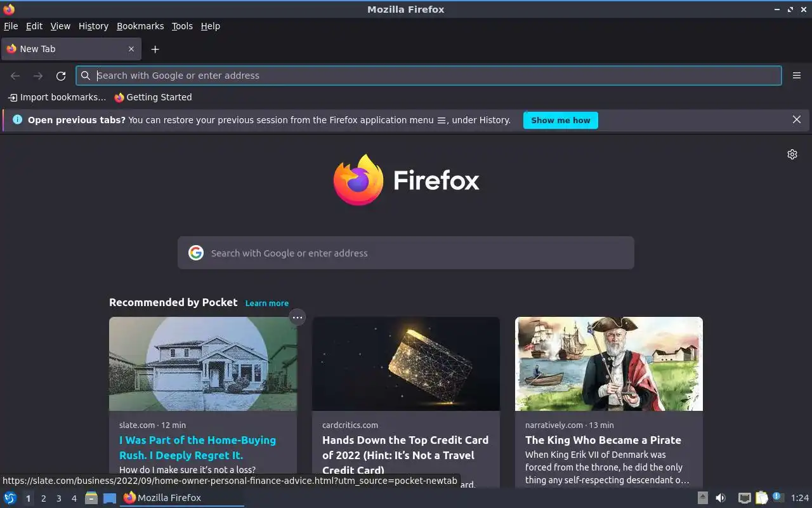Open the View menu
The width and height of the screenshot is (812, 508).
pyautogui.click(x=60, y=26)
